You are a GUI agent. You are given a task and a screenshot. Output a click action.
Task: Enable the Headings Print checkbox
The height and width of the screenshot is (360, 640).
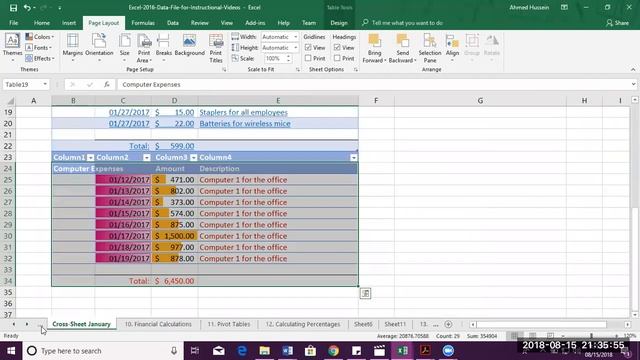337,58
